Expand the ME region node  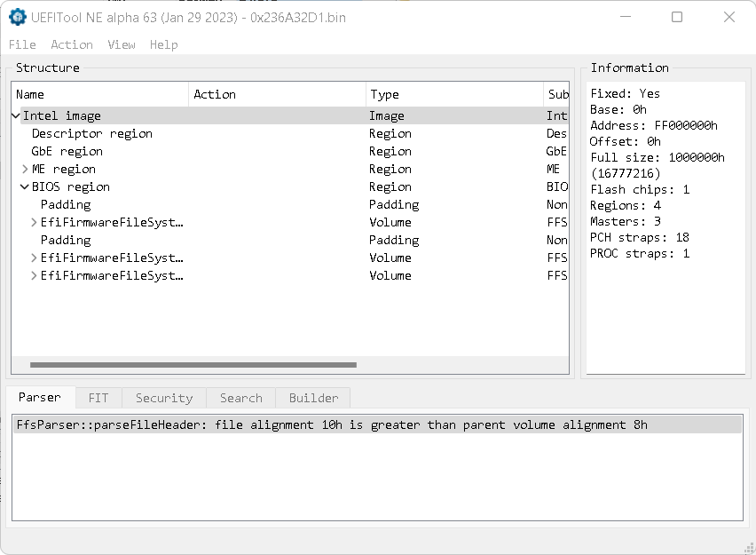(25, 169)
